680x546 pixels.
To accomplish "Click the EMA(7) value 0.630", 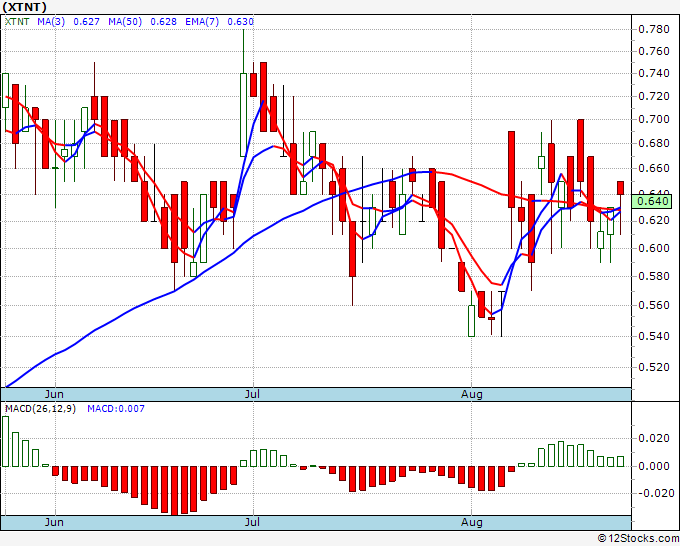I will [x=240, y=22].
